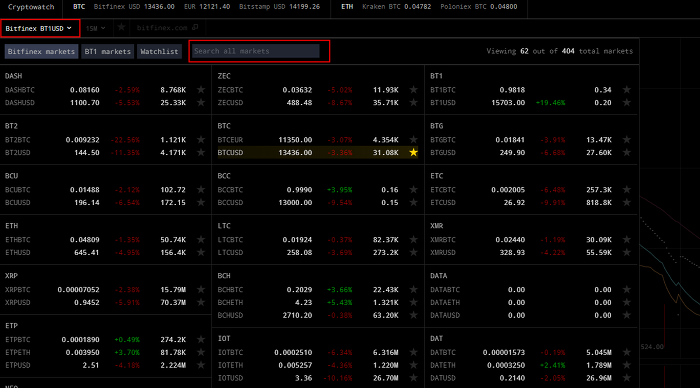Star the LTCUSD market
The width and height of the screenshot is (700, 388).
pos(413,252)
